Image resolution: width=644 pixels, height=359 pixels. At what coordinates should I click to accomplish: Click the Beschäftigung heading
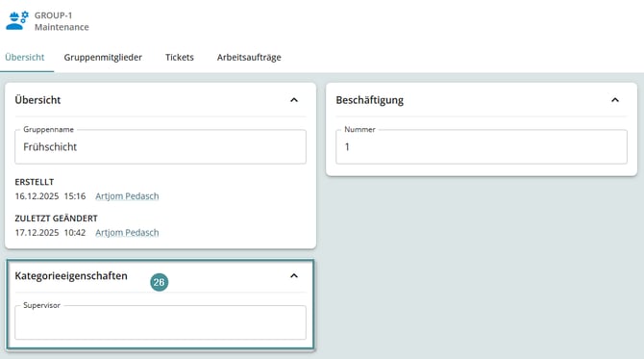370,100
